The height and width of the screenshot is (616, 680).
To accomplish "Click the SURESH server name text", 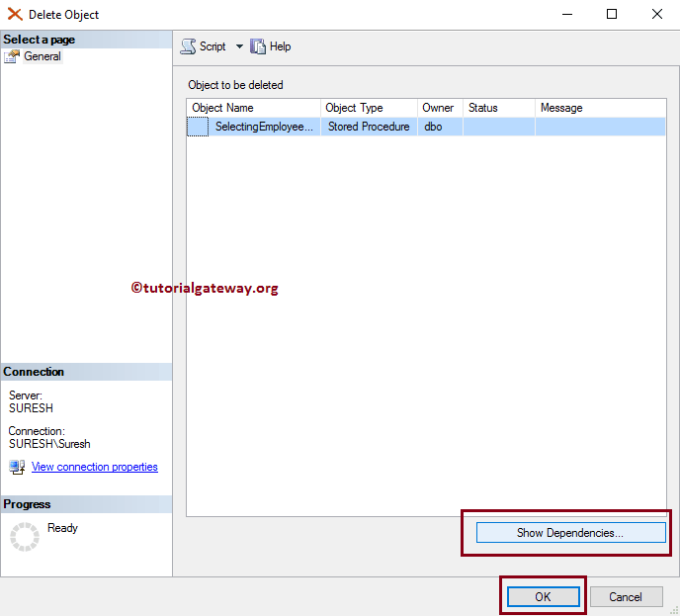I will coord(31,408).
